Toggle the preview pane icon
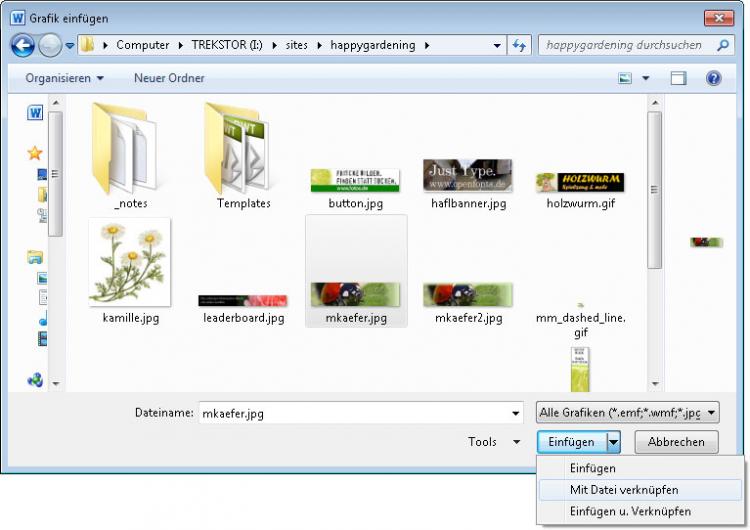This screenshot has height=530, width=750. point(678,78)
